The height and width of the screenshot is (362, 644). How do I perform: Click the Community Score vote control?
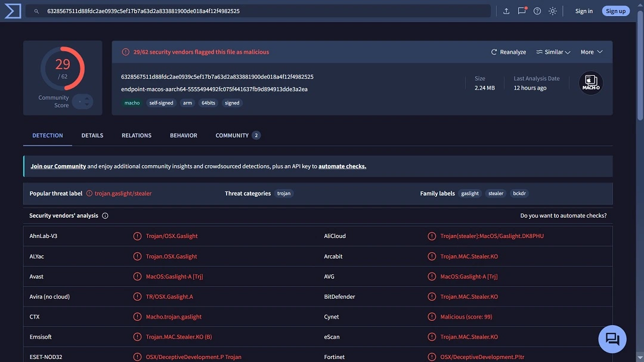click(82, 101)
